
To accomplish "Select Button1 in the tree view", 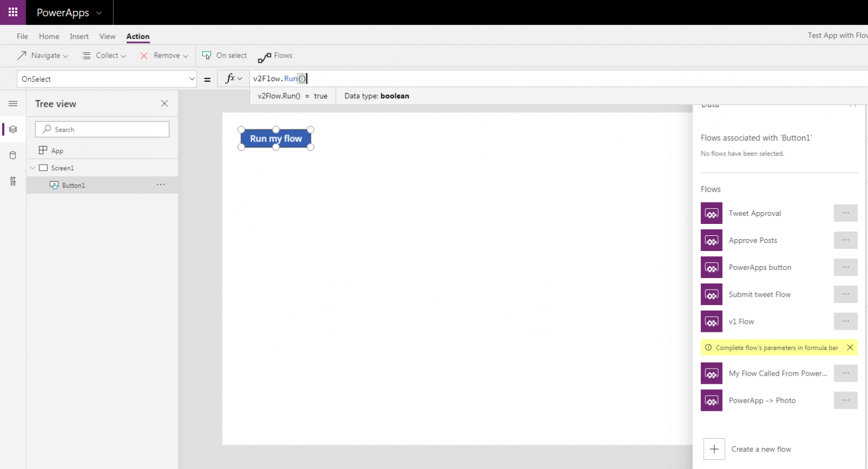I will pyautogui.click(x=102, y=185).
